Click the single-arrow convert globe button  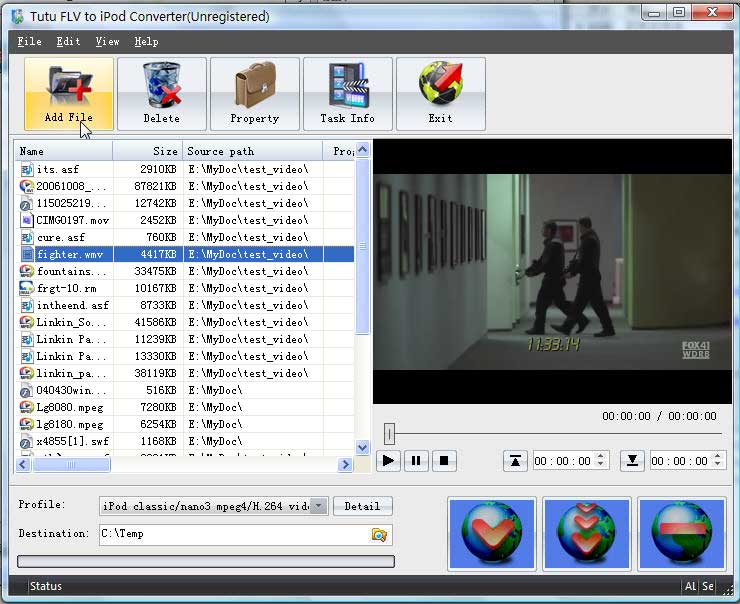coord(492,534)
